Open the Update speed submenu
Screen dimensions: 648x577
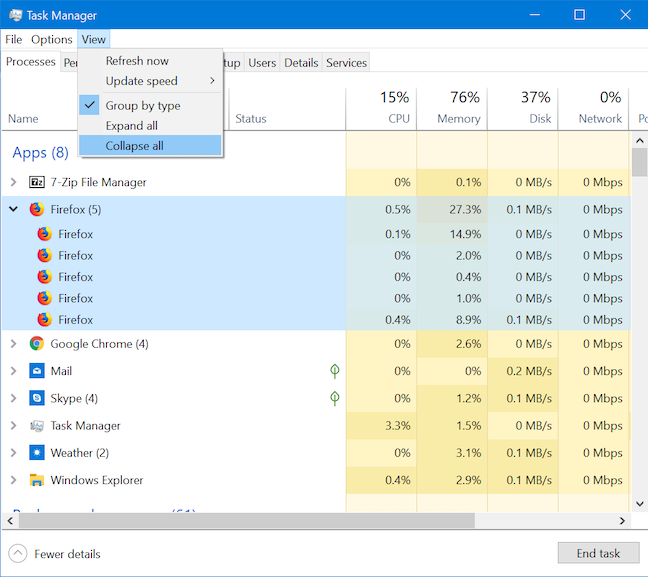click(x=150, y=81)
